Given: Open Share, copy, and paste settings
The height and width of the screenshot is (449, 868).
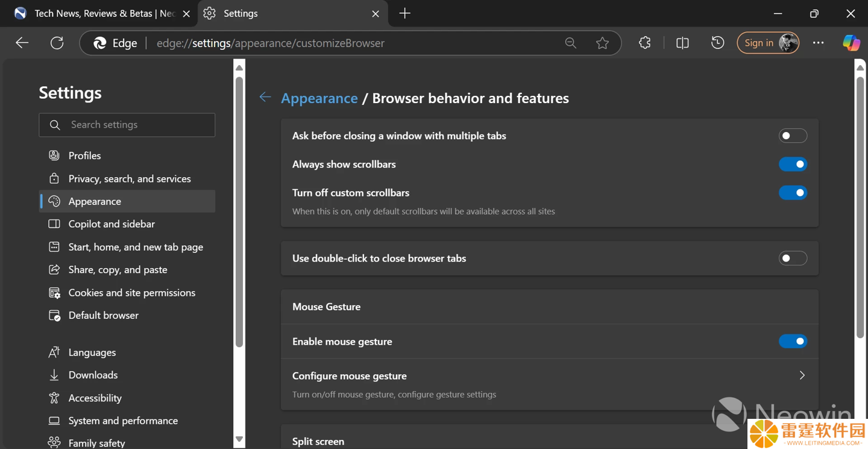Looking at the screenshot, I should [x=127, y=269].
